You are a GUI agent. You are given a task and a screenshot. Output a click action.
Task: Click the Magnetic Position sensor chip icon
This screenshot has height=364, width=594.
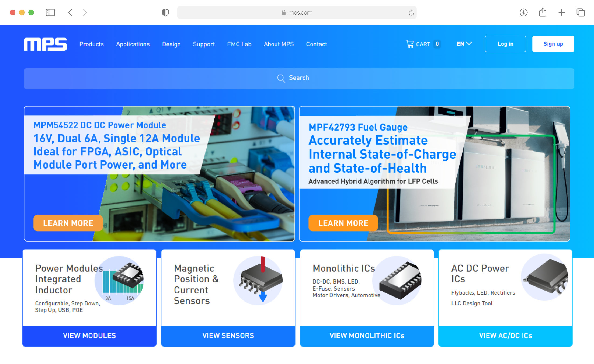(258, 280)
